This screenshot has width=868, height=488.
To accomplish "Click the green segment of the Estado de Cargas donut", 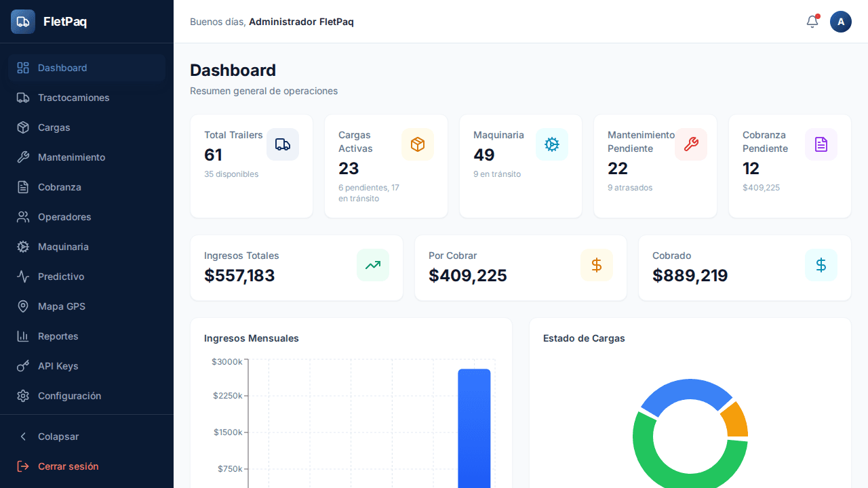I will (x=648, y=454).
